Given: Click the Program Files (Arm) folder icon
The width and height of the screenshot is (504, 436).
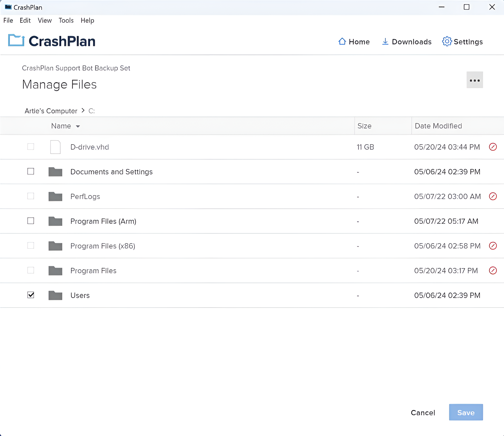Looking at the screenshot, I should [55, 221].
